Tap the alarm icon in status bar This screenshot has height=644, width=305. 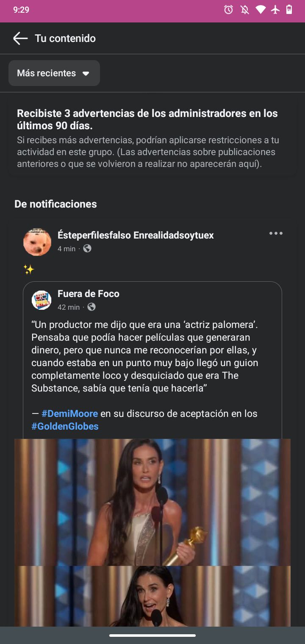(228, 9)
